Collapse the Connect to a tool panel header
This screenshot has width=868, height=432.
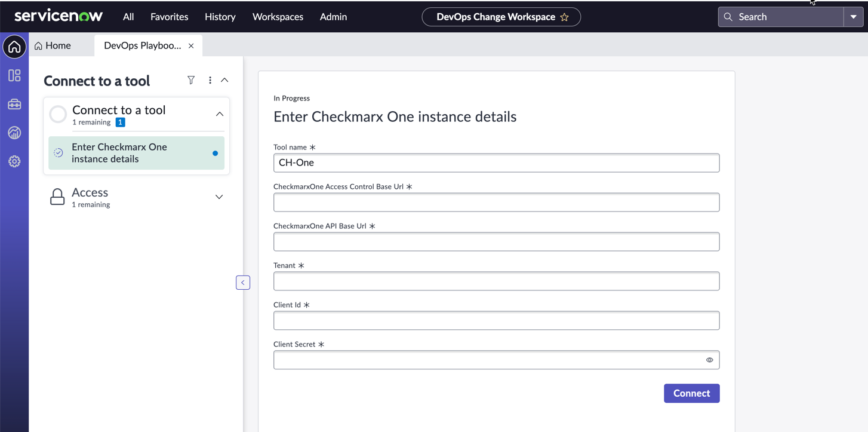coord(224,80)
